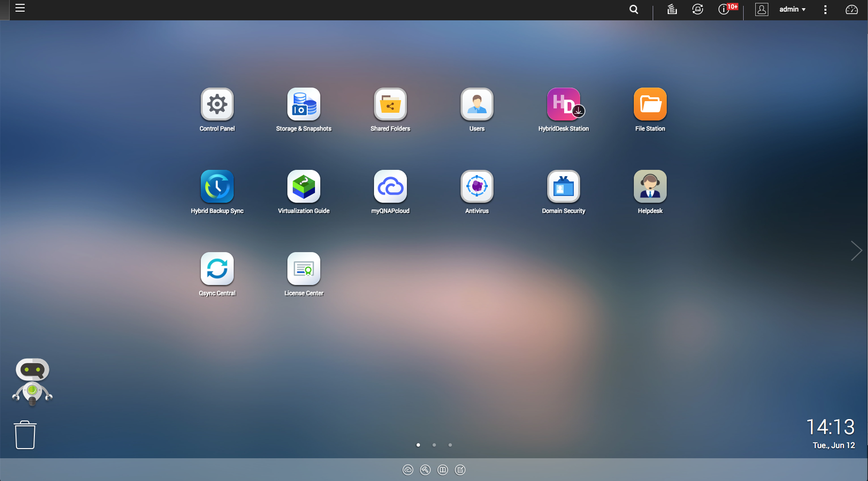Open the myQNAPcloud desktop app
868x481 pixels.
(x=390, y=186)
